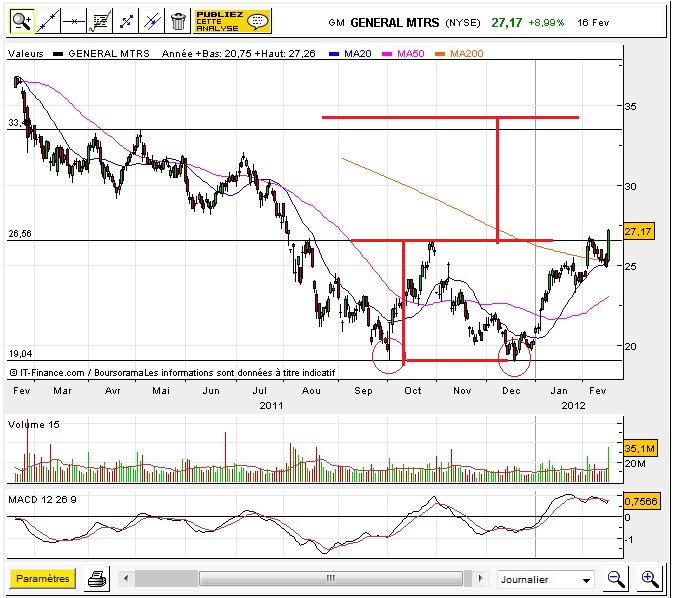This screenshot has height=598, width=673.
Task: Click the zoom out magnifier icon
Action: tap(616, 579)
